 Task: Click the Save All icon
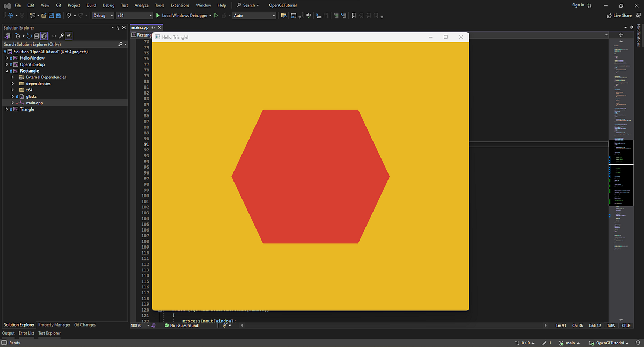tap(57, 15)
